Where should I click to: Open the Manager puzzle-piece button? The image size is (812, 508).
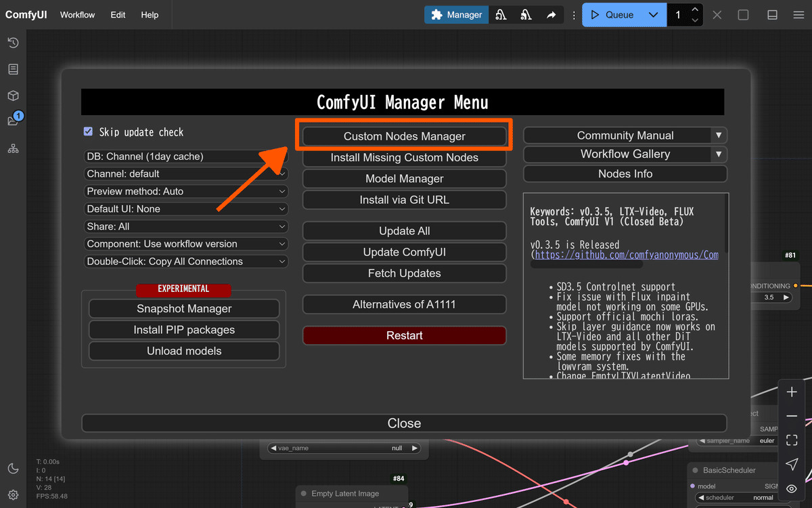(x=457, y=15)
